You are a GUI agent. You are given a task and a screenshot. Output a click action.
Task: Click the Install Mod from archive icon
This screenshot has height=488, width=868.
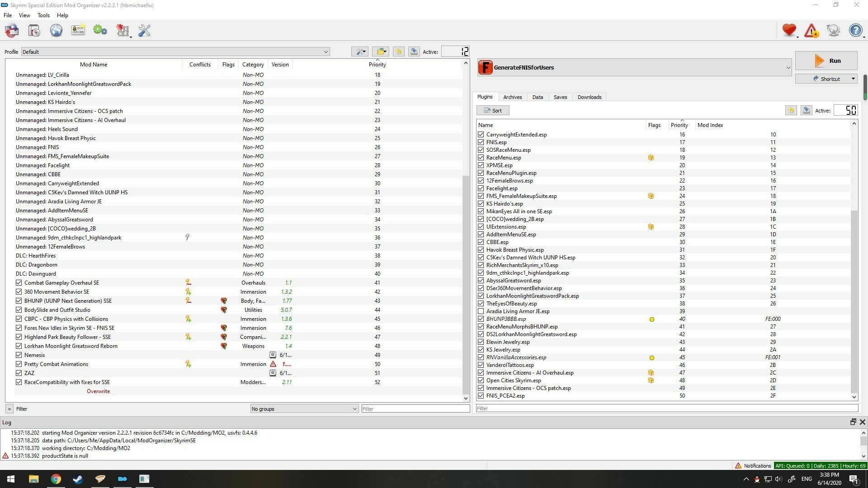(x=12, y=30)
